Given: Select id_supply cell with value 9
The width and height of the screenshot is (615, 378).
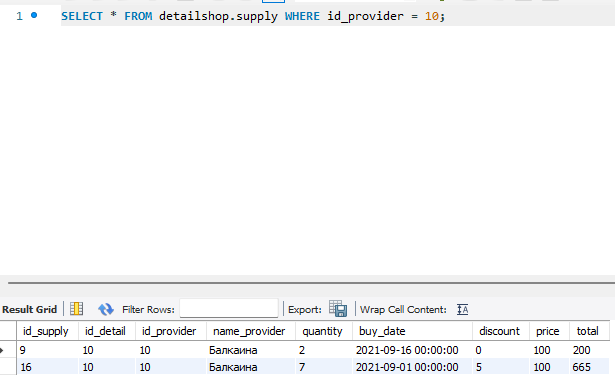Looking at the screenshot, I should 47,350.
